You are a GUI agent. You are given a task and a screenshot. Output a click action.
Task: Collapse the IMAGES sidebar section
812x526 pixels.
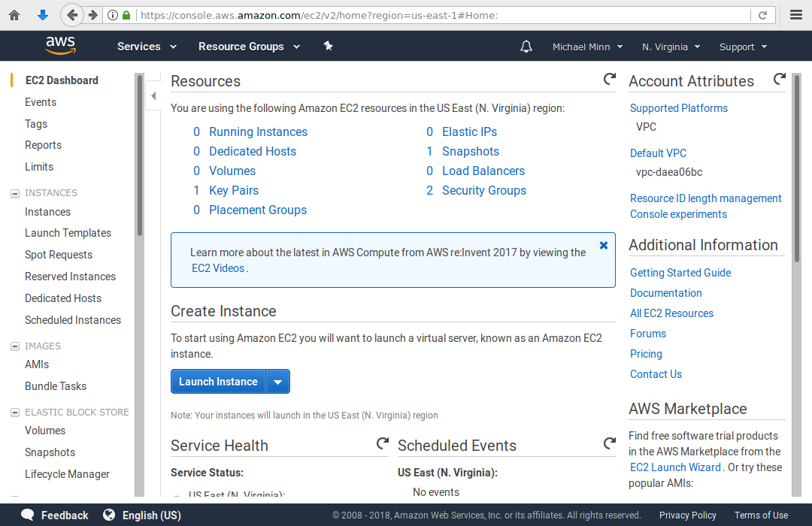click(15, 346)
